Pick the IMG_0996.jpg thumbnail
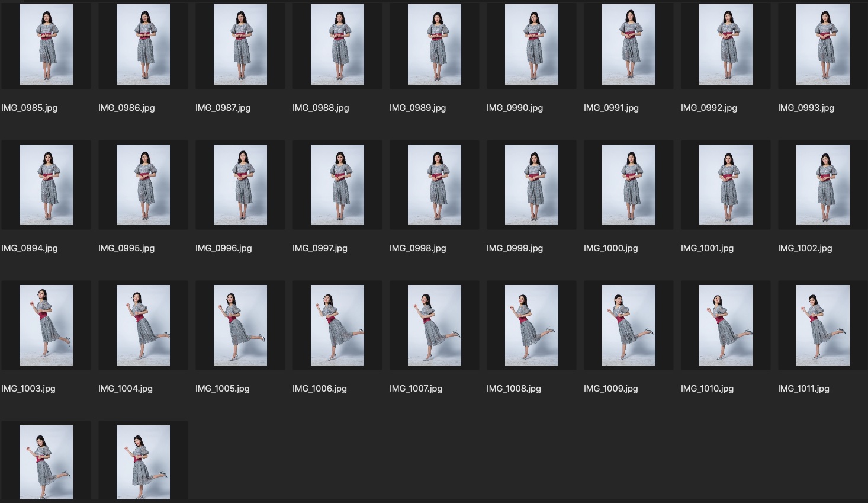The width and height of the screenshot is (868, 503). (240, 185)
